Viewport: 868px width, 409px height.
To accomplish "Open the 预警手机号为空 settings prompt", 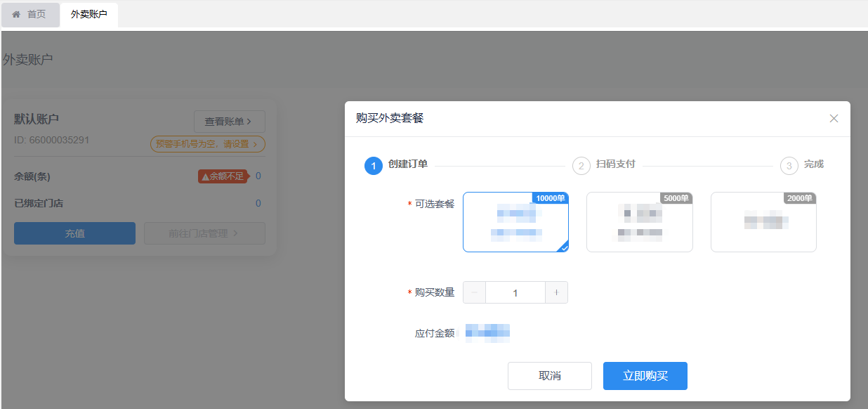I will pos(207,144).
